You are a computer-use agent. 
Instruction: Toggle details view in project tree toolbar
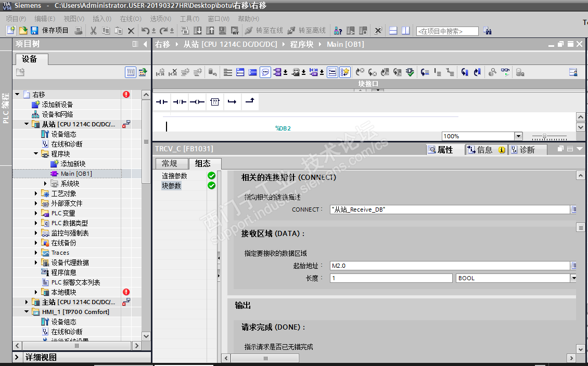(131, 72)
